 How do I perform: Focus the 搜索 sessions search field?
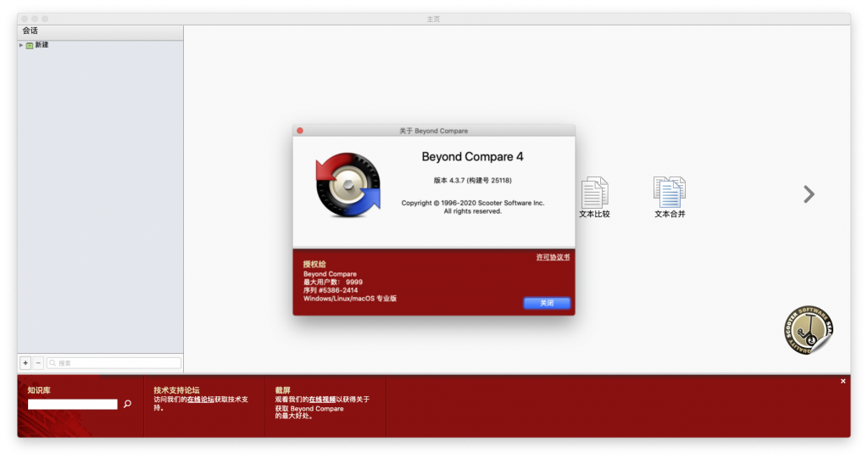click(x=114, y=363)
